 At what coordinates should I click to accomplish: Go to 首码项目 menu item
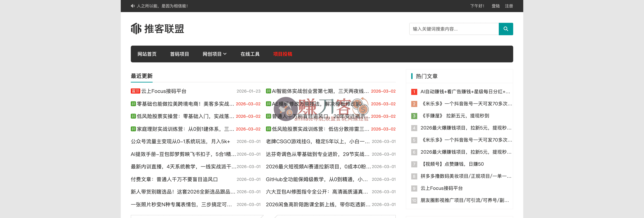[179, 54]
